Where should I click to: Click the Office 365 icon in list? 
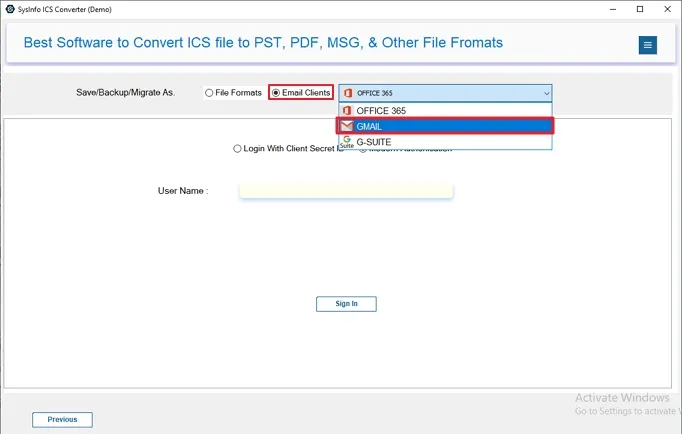(347, 110)
